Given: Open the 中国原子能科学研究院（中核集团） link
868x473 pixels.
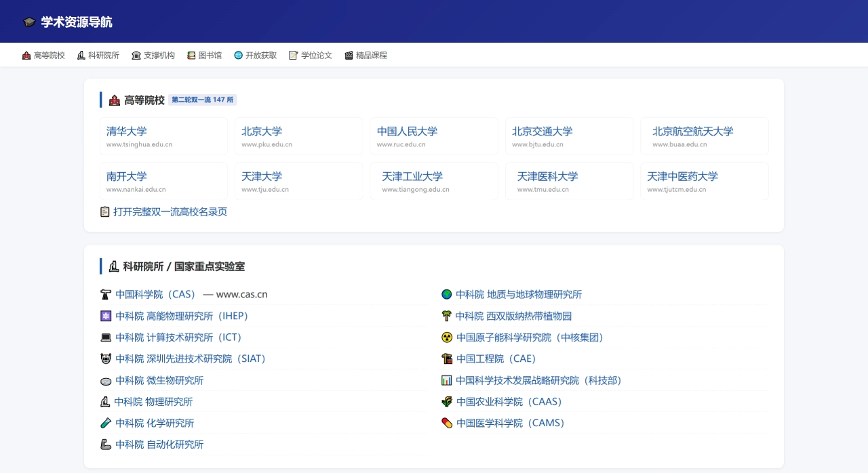Looking at the screenshot, I should [532, 337].
